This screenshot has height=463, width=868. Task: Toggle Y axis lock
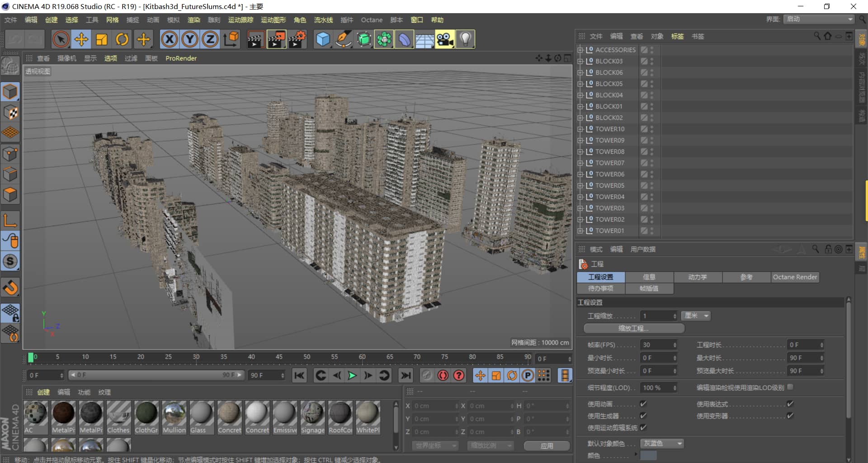coord(190,39)
